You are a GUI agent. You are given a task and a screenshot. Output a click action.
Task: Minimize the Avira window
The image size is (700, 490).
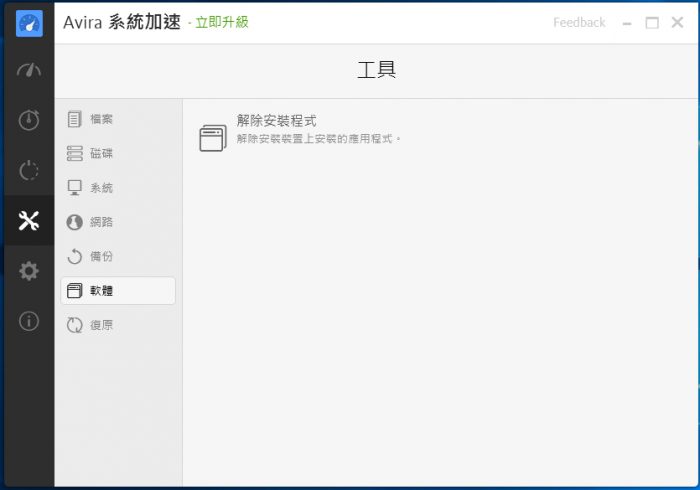(x=627, y=23)
